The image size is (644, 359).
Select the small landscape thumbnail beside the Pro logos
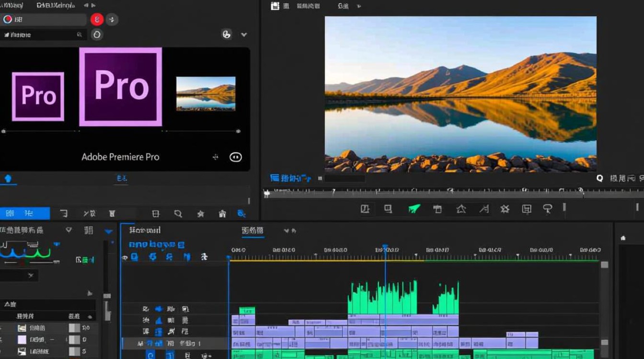[206, 93]
